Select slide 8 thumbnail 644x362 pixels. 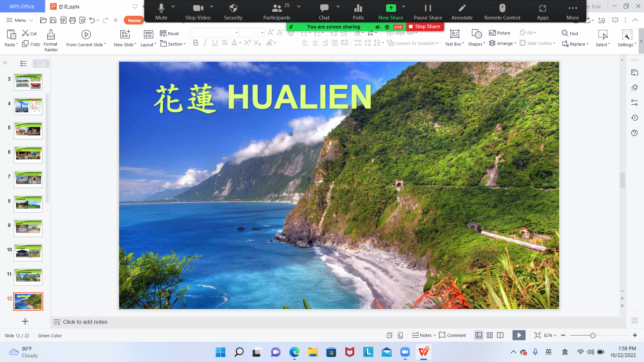28,204
